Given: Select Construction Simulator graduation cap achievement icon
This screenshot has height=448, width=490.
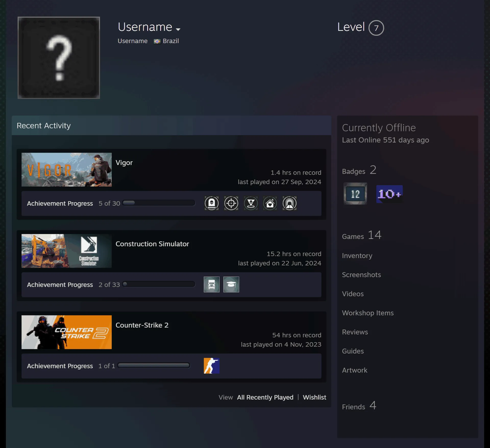Looking at the screenshot, I should (x=231, y=285).
